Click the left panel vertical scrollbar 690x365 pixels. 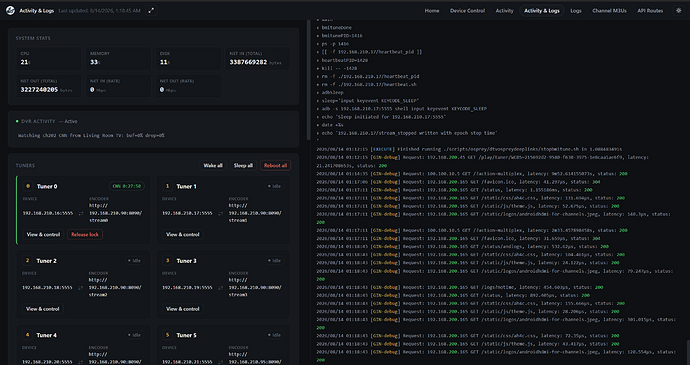tap(308, 79)
